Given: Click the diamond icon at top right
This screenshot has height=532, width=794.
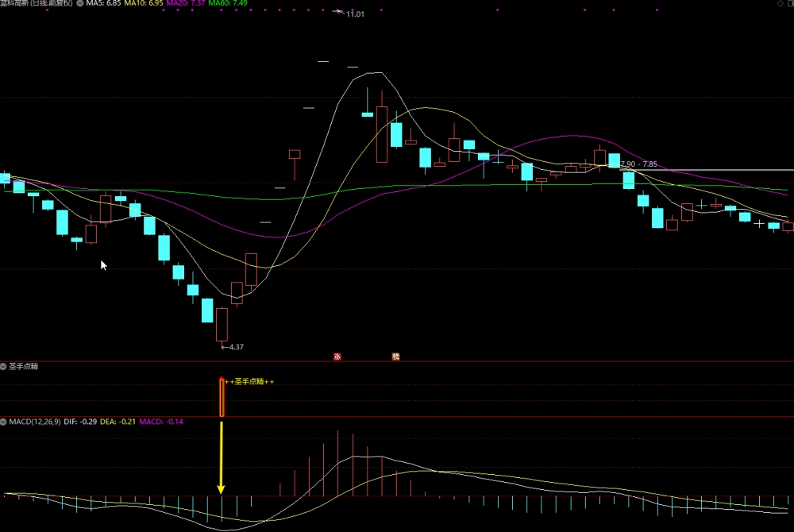Looking at the screenshot, I should [781, 3].
